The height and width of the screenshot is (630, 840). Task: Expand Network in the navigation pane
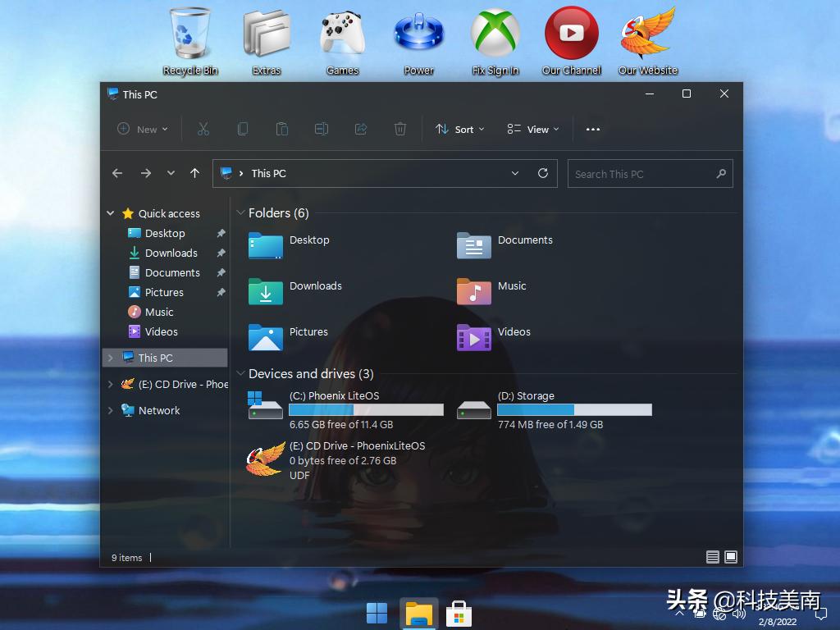pos(111,410)
